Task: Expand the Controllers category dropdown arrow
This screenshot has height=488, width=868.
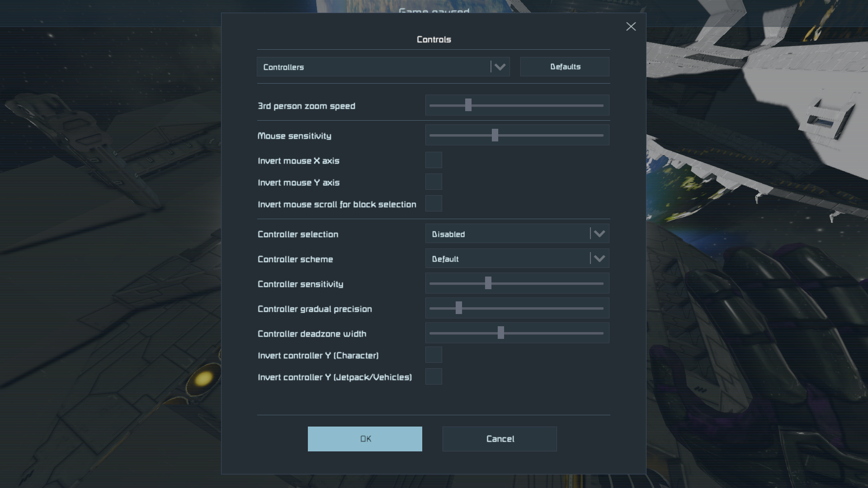Action: point(500,67)
